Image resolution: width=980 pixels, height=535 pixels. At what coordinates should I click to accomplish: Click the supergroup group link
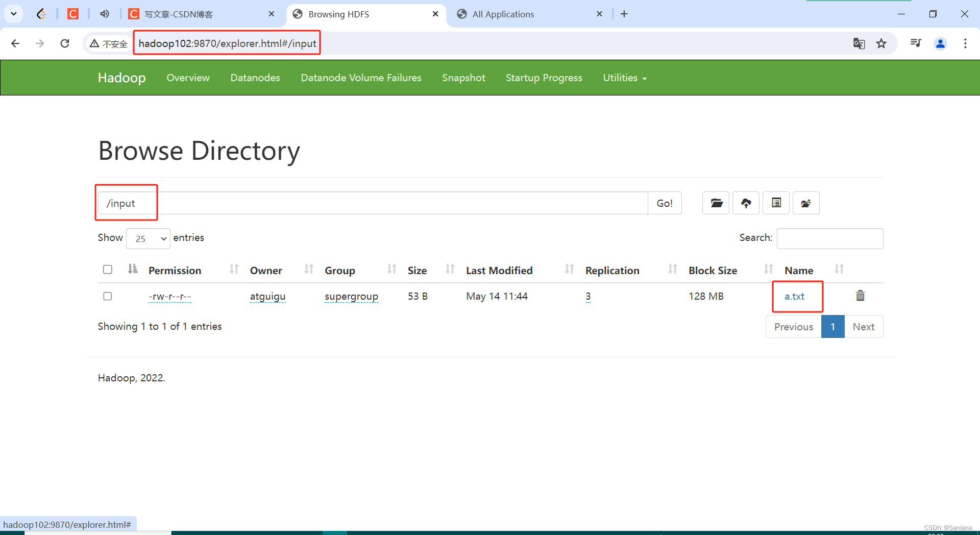click(351, 296)
